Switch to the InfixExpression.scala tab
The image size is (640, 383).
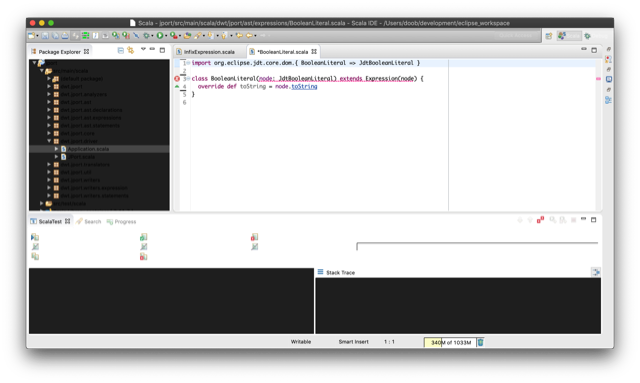(206, 52)
